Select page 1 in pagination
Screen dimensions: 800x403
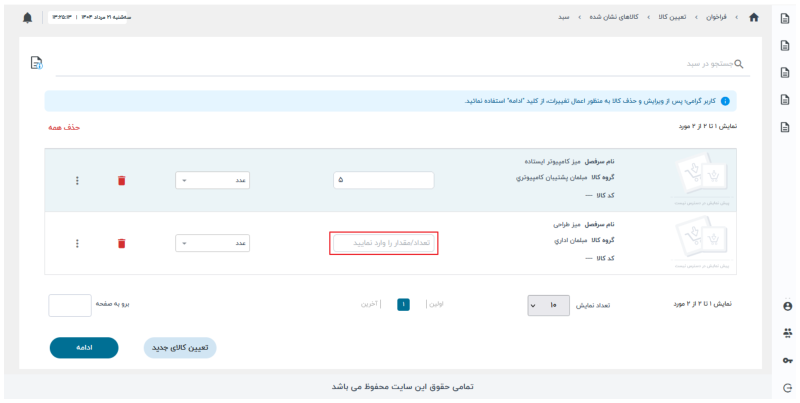(x=403, y=305)
